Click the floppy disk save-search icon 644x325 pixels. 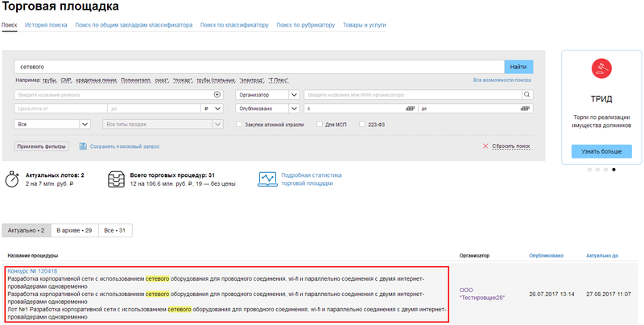tap(83, 146)
